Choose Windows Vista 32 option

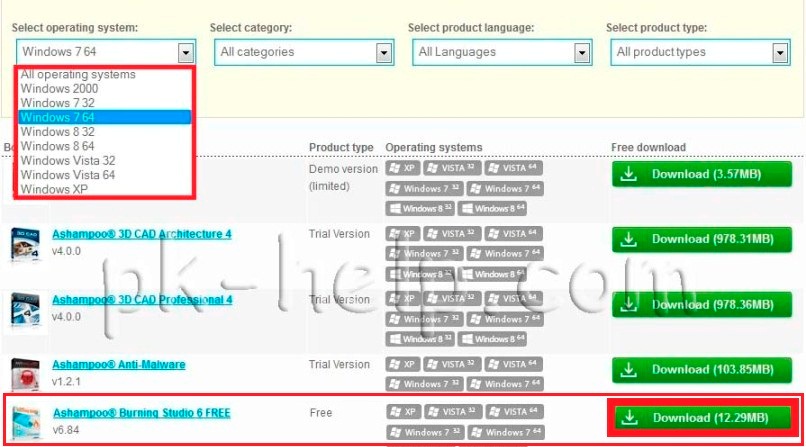[104, 160]
